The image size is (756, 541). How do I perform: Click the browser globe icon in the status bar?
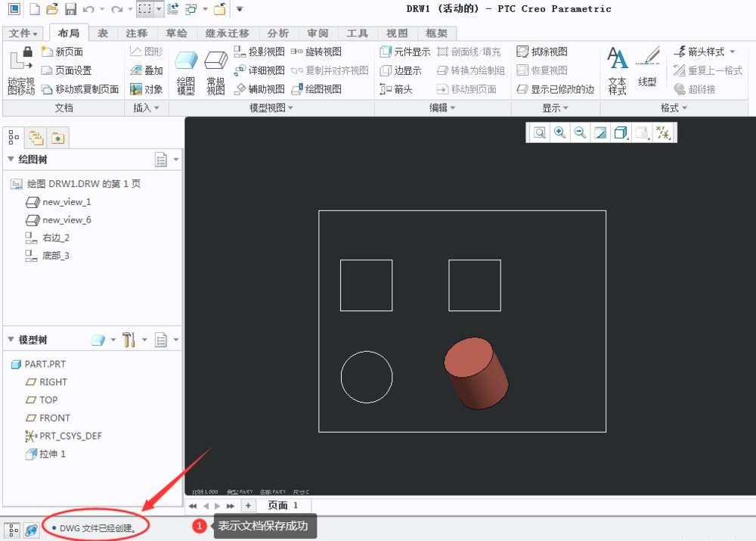pyautogui.click(x=31, y=530)
